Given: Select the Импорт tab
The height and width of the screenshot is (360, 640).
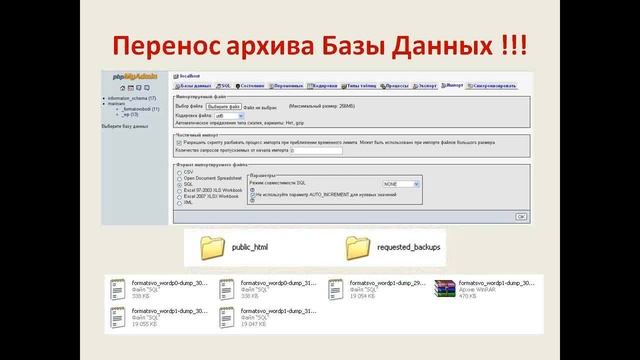Looking at the screenshot, I should click(x=452, y=86).
